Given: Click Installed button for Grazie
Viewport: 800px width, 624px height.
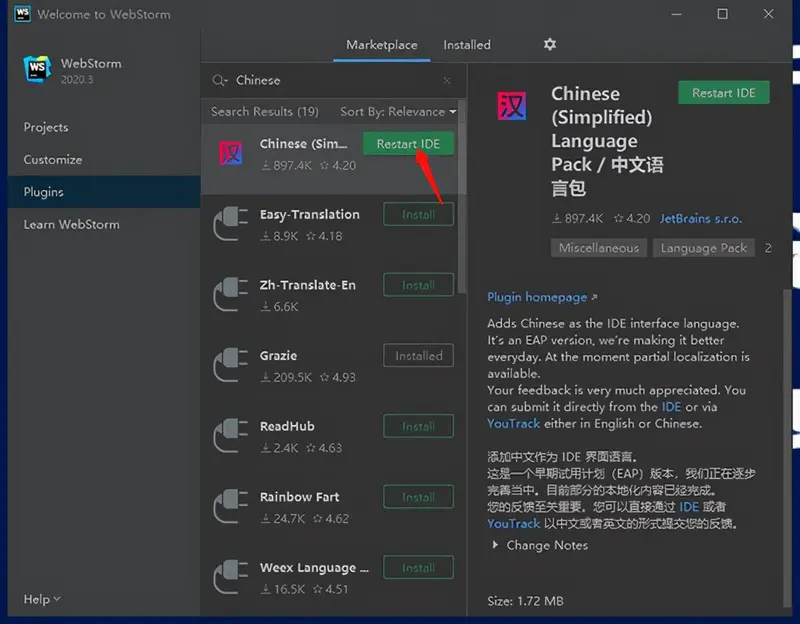Looking at the screenshot, I should pyautogui.click(x=418, y=356).
